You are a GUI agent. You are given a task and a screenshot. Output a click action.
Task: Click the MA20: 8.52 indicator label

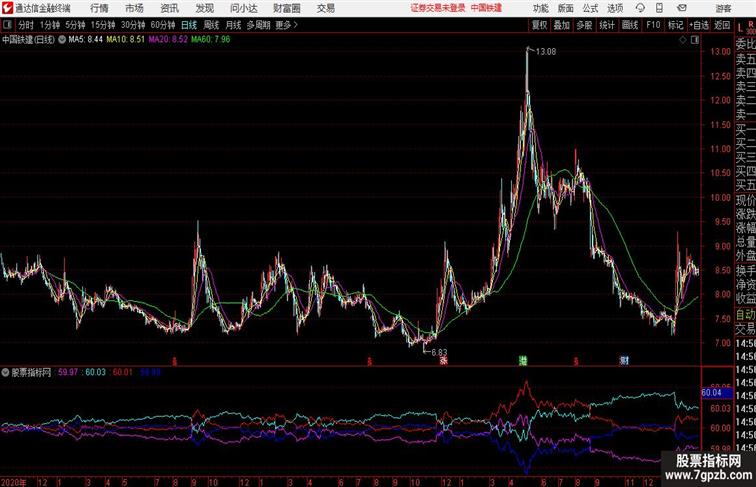(x=168, y=40)
